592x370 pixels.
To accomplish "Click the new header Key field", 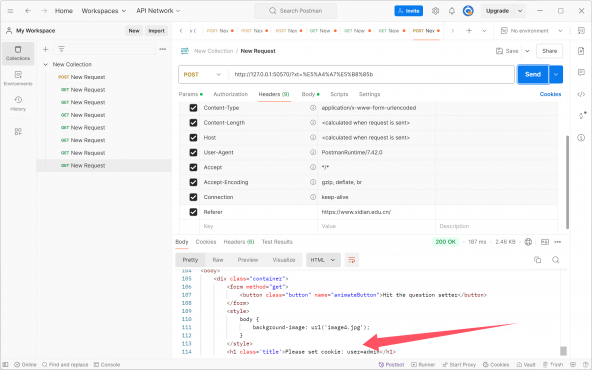I will pos(258,226).
